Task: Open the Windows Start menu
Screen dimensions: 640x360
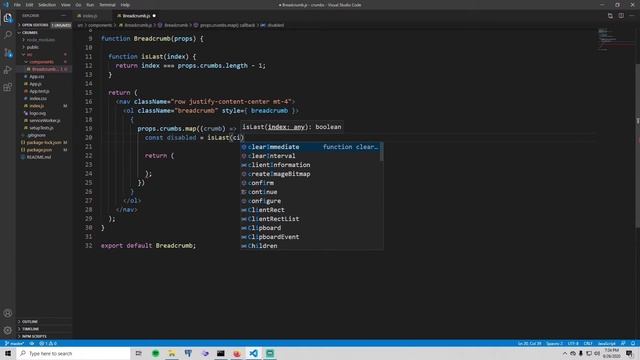Action: tap(8, 353)
